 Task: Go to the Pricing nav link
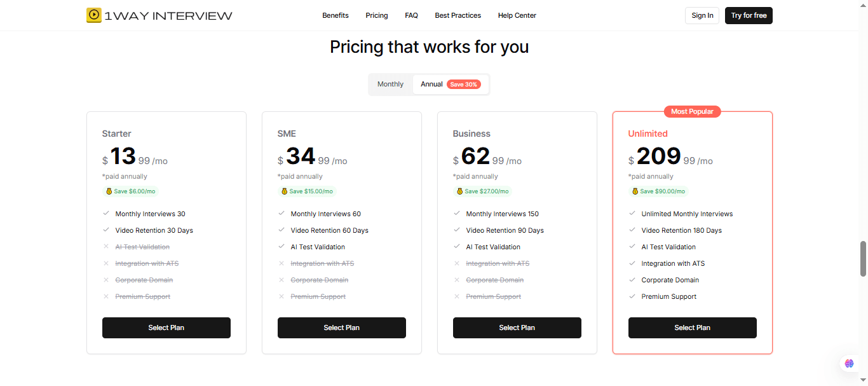click(377, 15)
